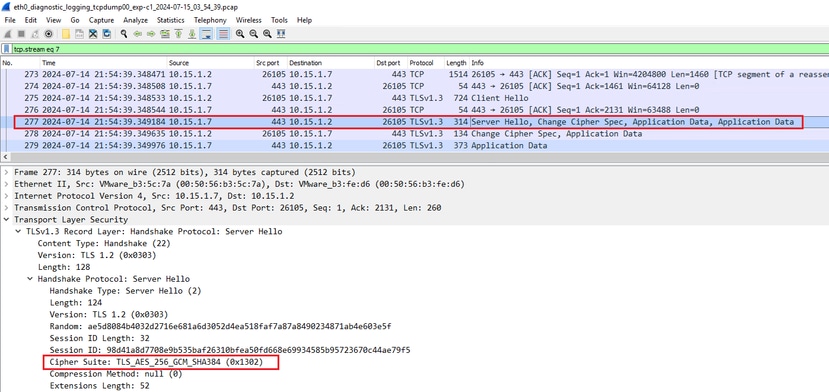This screenshot has width=829, height=392.
Task: Select the Random field line
Action: coord(220,326)
